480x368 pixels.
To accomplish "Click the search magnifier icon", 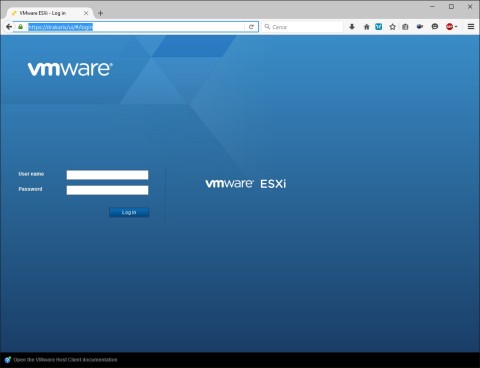I will tap(267, 27).
